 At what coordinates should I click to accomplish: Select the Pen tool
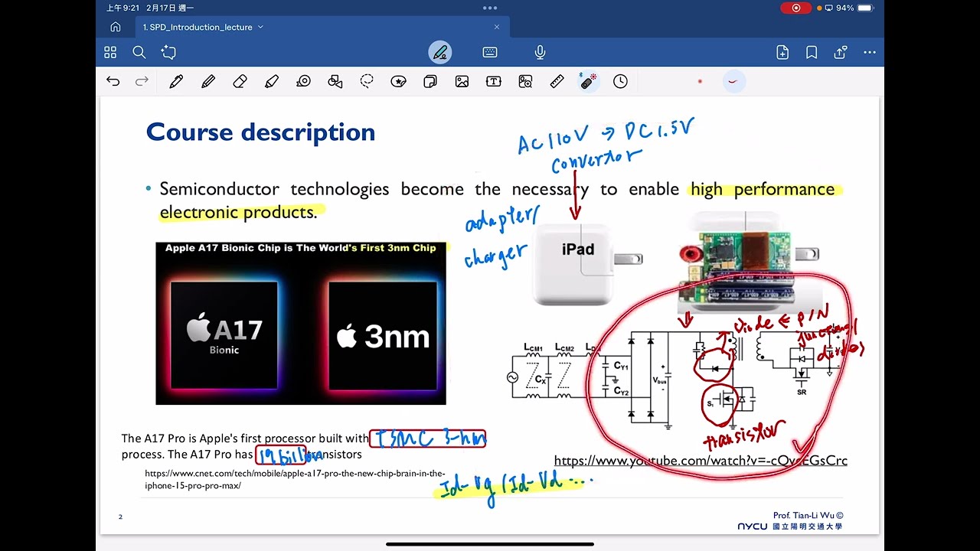[176, 81]
